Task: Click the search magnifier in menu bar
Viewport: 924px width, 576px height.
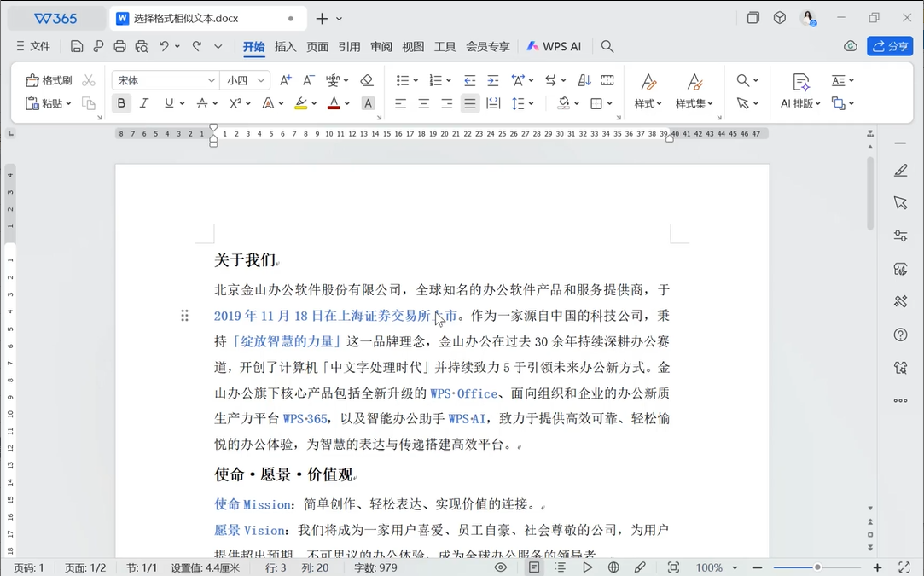Action: tap(607, 46)
